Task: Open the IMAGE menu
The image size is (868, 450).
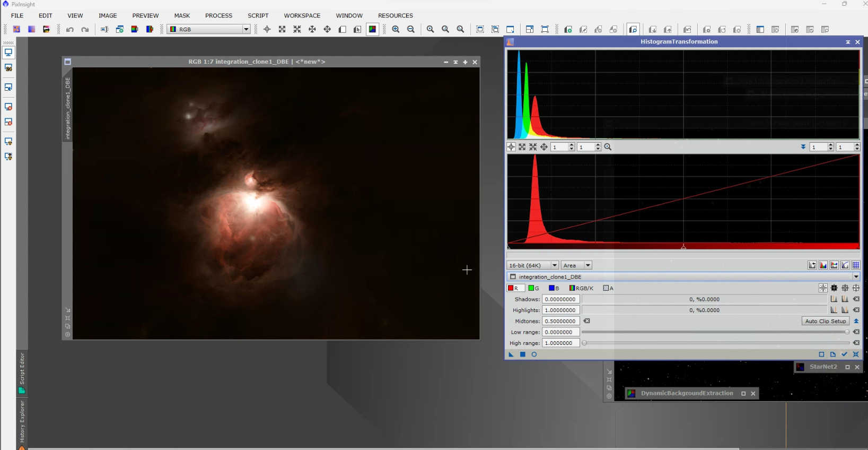Action: [x=108, y=15]
